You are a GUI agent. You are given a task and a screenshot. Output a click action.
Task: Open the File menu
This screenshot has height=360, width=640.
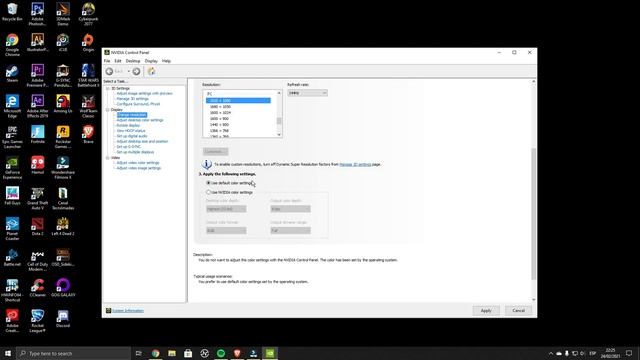point(107,61)
